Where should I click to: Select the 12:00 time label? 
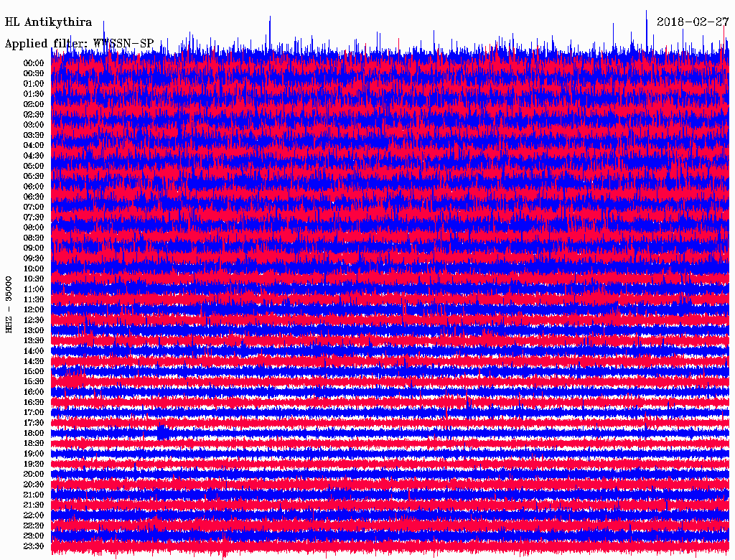[34, 309]
